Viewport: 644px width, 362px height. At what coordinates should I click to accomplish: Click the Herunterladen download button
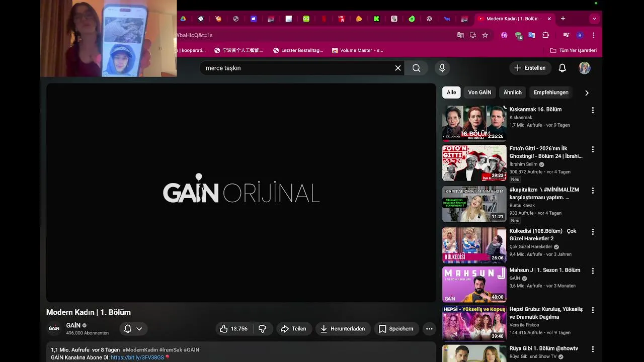343,329
